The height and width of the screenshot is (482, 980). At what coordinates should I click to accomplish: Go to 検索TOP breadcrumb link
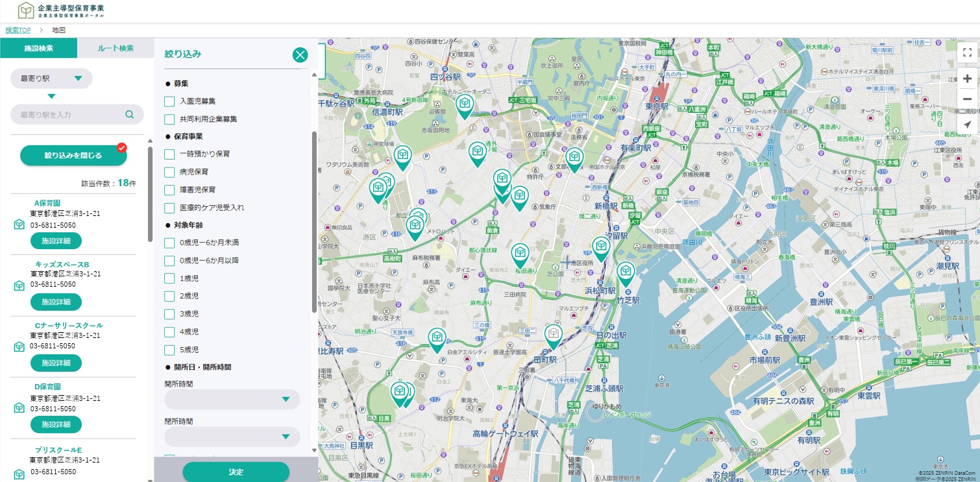[x=18, y=30]
